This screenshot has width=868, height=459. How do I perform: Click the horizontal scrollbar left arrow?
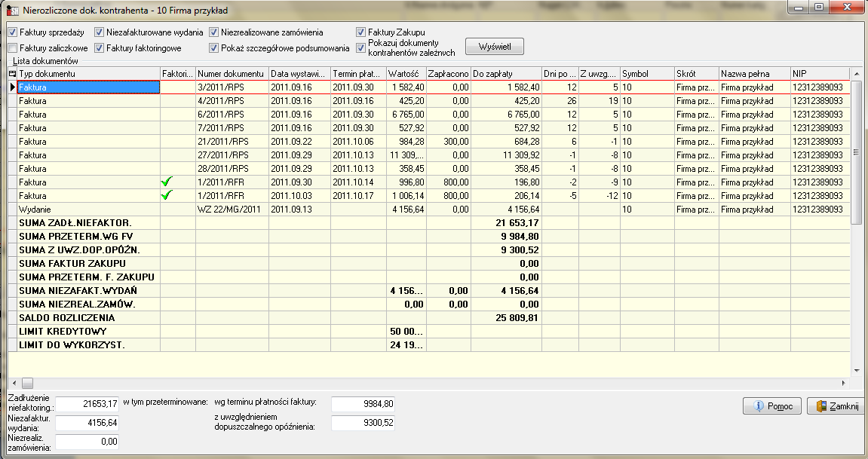(x=14, y=383)
